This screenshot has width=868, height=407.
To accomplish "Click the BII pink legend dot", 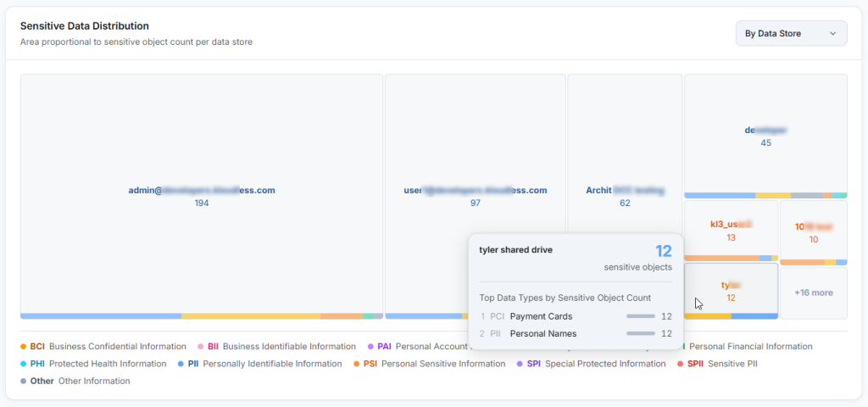I will (201, 347).
